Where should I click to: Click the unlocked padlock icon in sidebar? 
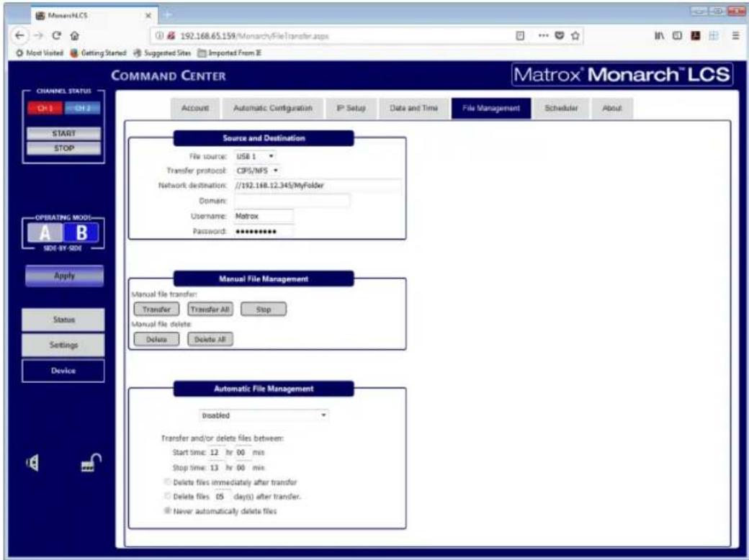click(91, 463)
